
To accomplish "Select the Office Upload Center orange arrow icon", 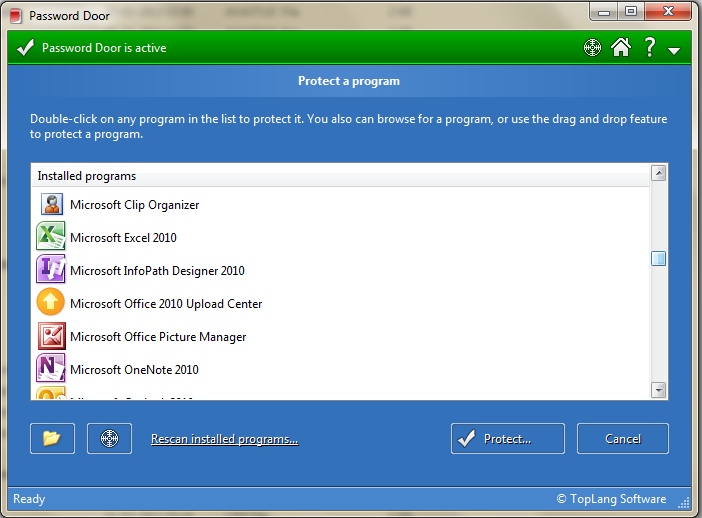I will 51,302.
